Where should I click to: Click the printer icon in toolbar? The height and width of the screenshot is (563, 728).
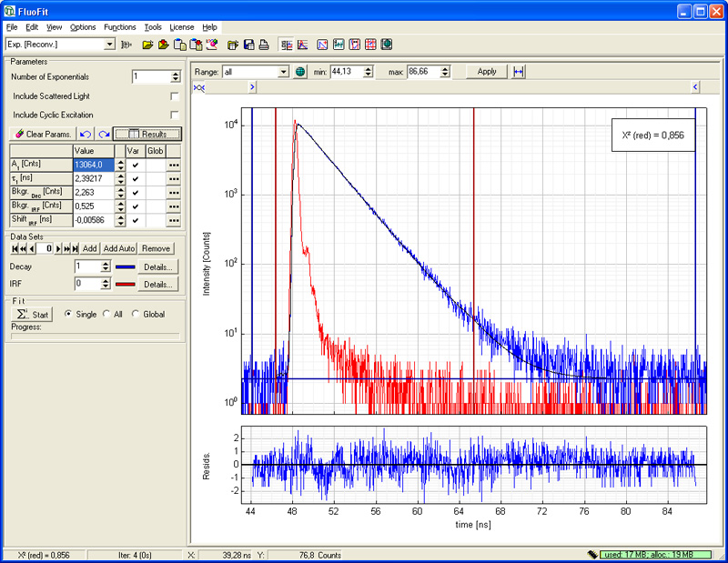pos(263,44)
